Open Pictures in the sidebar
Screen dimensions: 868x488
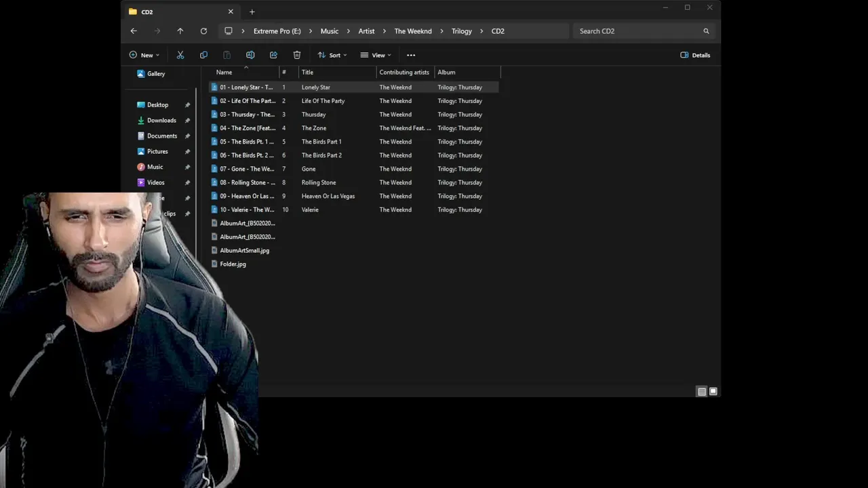click(x=153, y=151)
